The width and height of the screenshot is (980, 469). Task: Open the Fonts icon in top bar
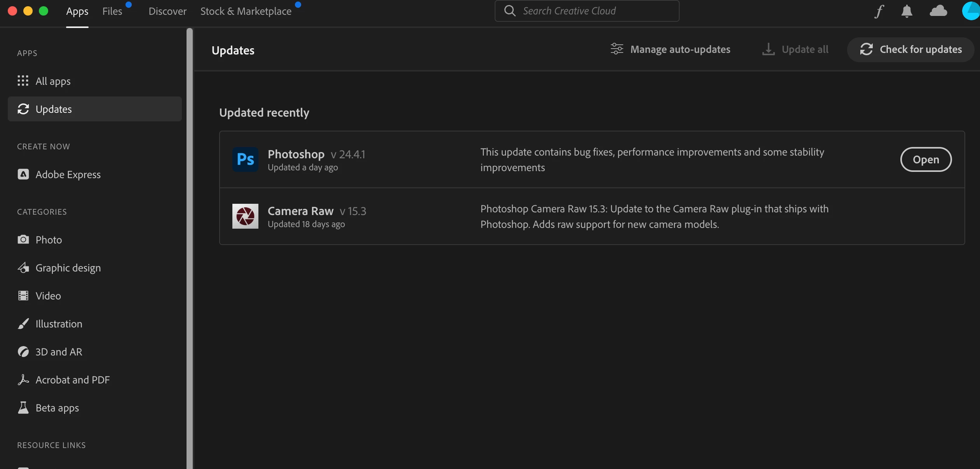click(x=879, y=11)
